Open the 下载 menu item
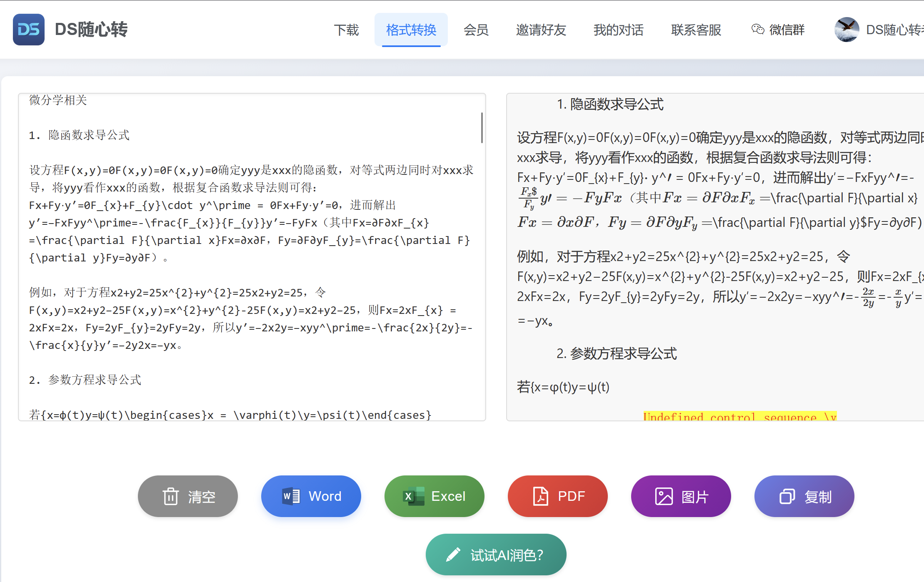The image size is (924, 582). [347, 30]
